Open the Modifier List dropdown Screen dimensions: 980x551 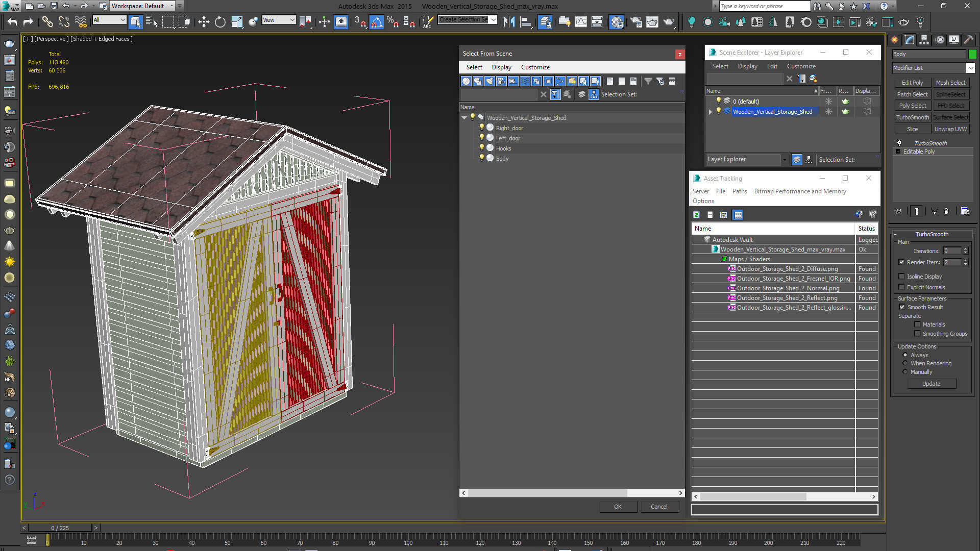pyautogui.click(x=971, y=68)
